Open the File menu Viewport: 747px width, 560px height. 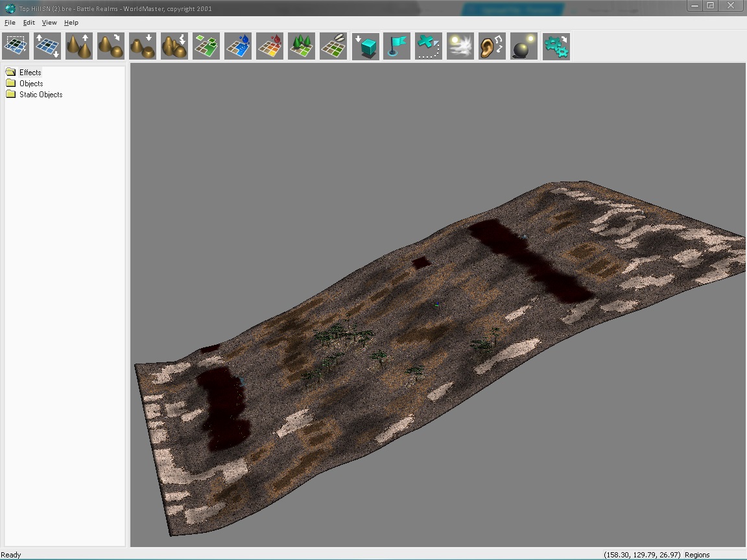click(10, 23)
